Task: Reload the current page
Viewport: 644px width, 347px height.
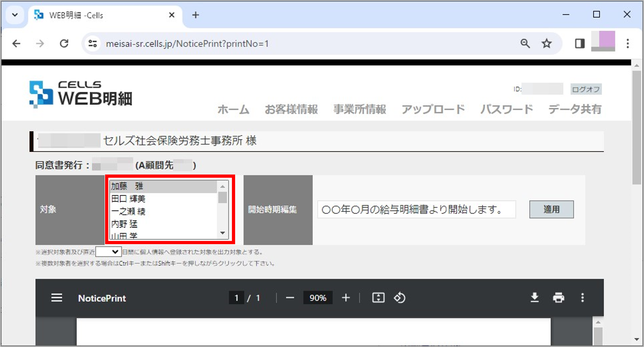Action: [65, 43]
